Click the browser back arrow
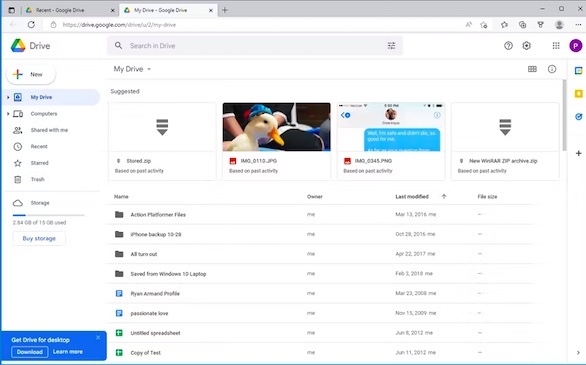This screenshot has width=586, height=365. click(x=13, y=25)
